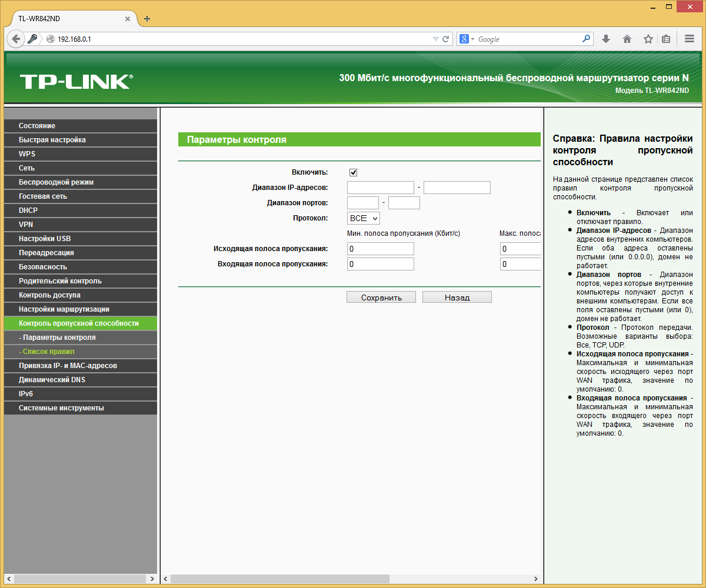Viewport: 706px width, 588px height.
Task: Click the TP-LINK logo
Action: click(x=76, y=82)
